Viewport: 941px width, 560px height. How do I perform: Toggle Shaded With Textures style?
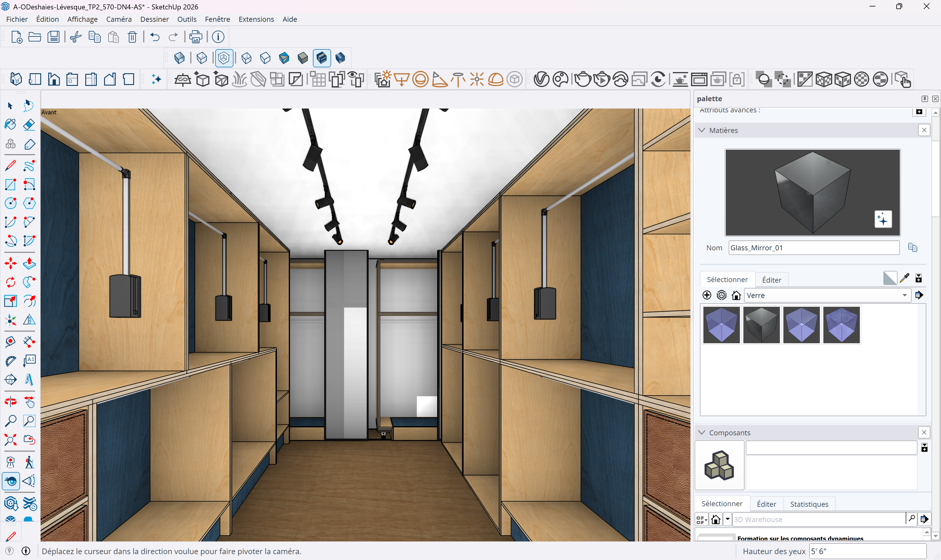coord(321,58)
